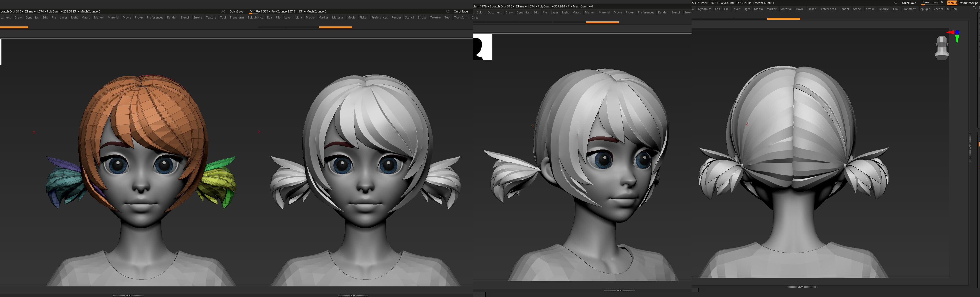This screenshot has height=297, width=980.
Task: Open File menu in colored-hair window
Action: (54, 18)
